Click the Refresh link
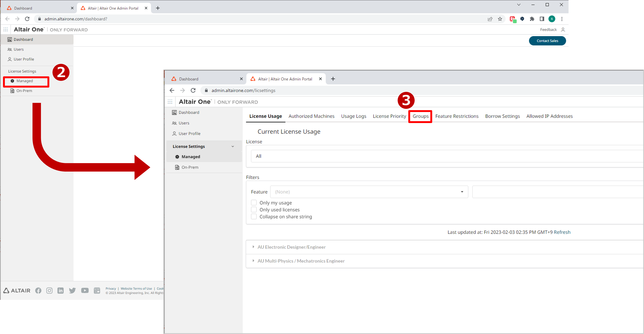This screenshot has height=334, width=644. (x=562, y=232)
